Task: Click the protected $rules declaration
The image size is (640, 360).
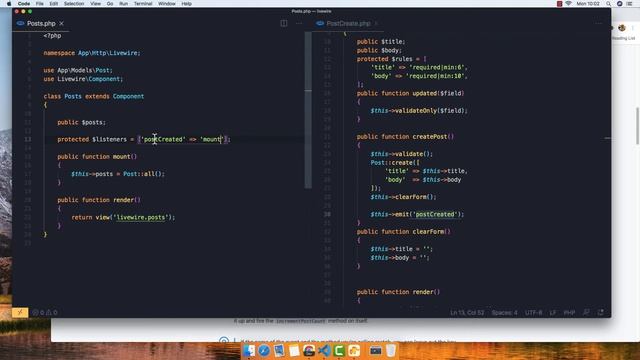Action: [391, 59]
